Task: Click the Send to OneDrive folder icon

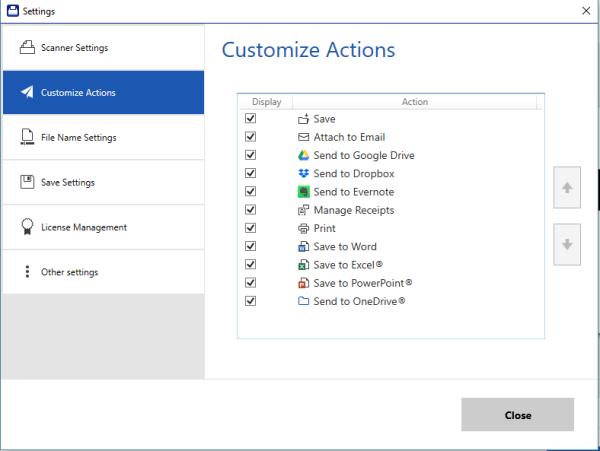Action: (x=304, y=300)
